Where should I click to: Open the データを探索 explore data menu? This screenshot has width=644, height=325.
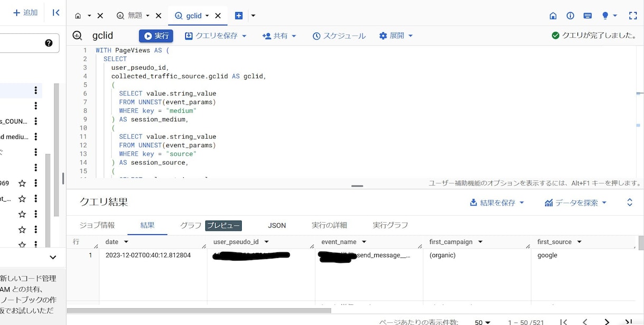[x=575, y=203]
